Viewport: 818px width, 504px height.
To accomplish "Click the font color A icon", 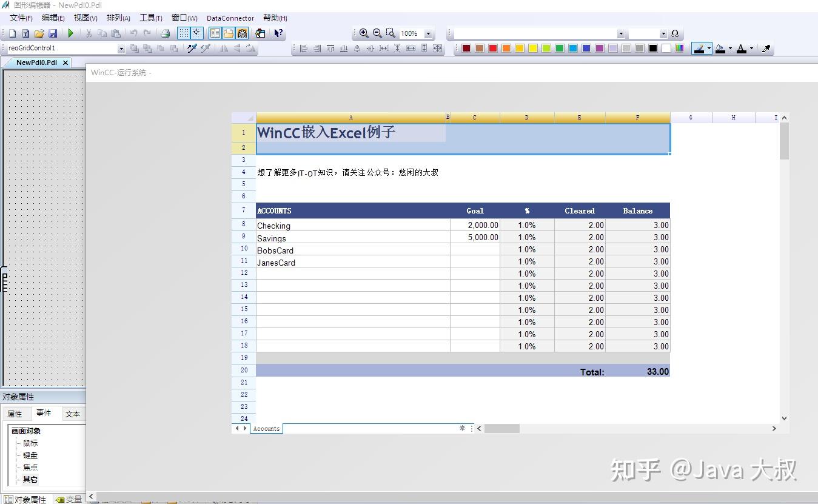I will pyautogui.click(x=741, y=48).
